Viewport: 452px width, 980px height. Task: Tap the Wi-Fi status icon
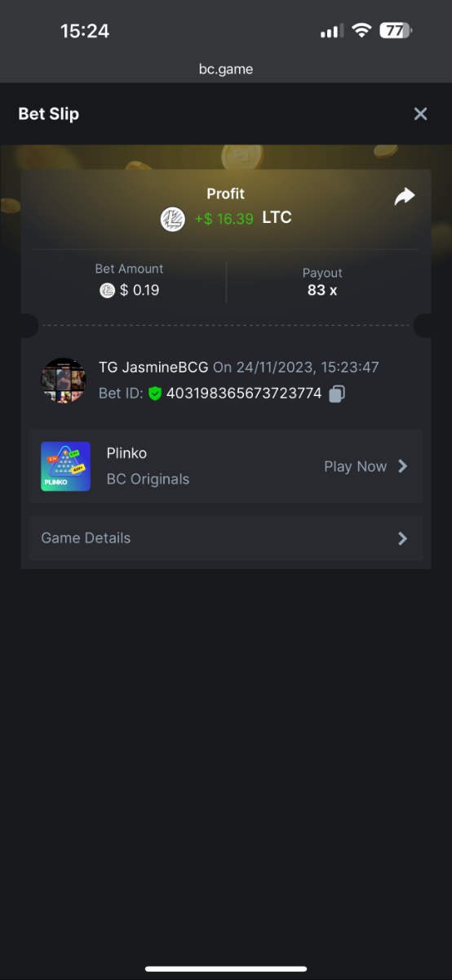tap(361, 31)
